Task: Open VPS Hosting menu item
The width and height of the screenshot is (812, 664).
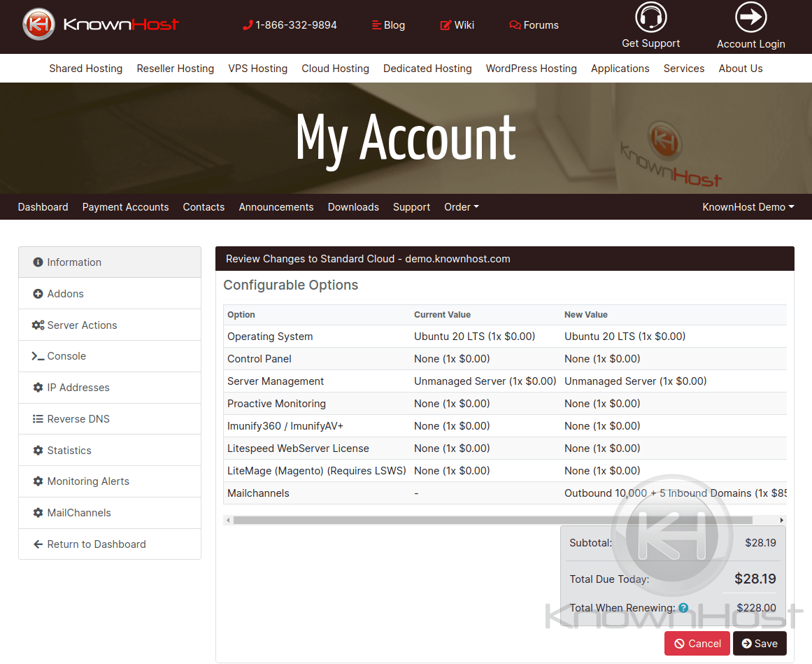Action: point(258,69)
